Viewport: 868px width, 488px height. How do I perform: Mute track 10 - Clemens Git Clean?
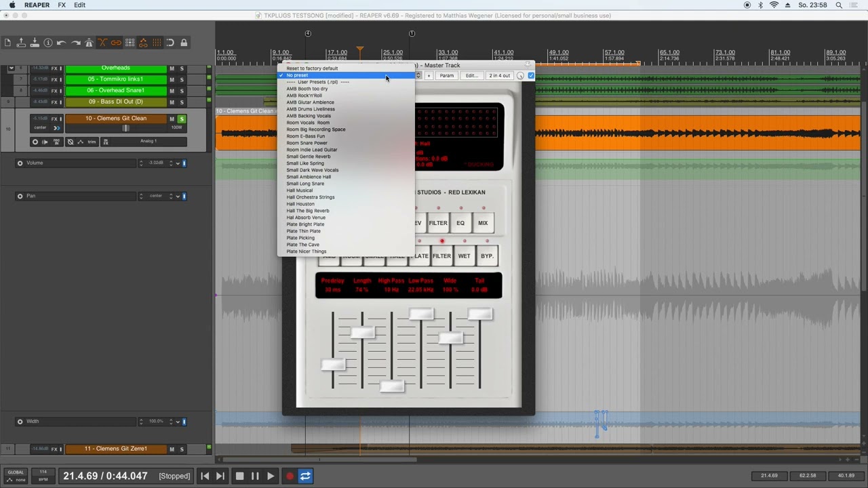172,119
